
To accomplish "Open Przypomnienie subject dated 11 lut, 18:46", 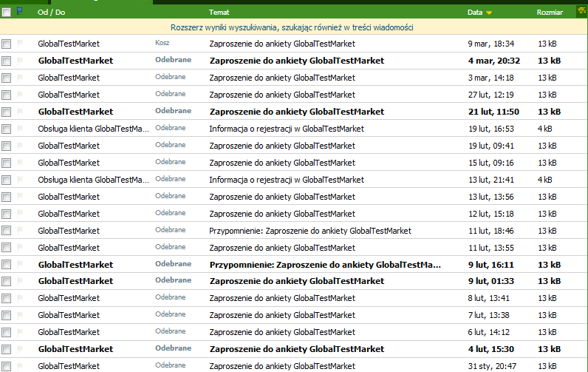I will pos(310,231).
